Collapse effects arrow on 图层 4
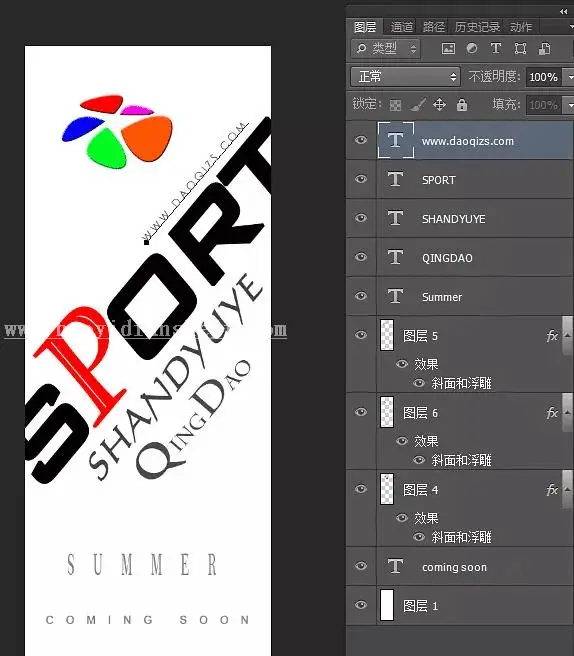The width and height of the screenshot is (574, 656). coord(567,489)
